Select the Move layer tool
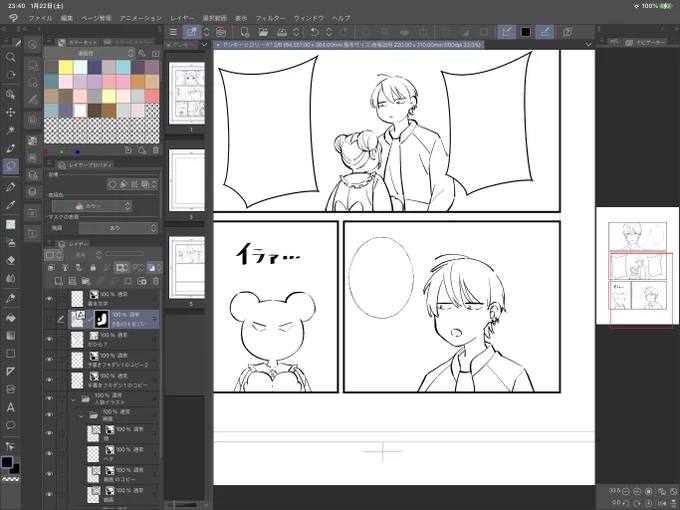 [10, 112]
